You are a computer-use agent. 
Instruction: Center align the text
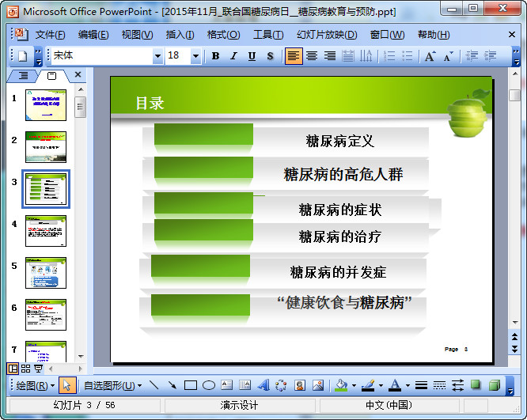point(312,56)
